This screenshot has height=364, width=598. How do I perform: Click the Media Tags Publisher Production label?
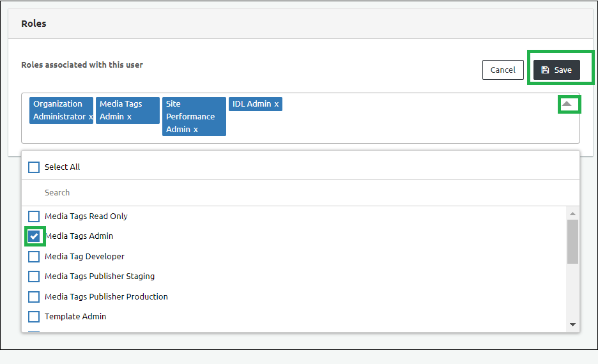pyautogui.click(x=106, y=297)
